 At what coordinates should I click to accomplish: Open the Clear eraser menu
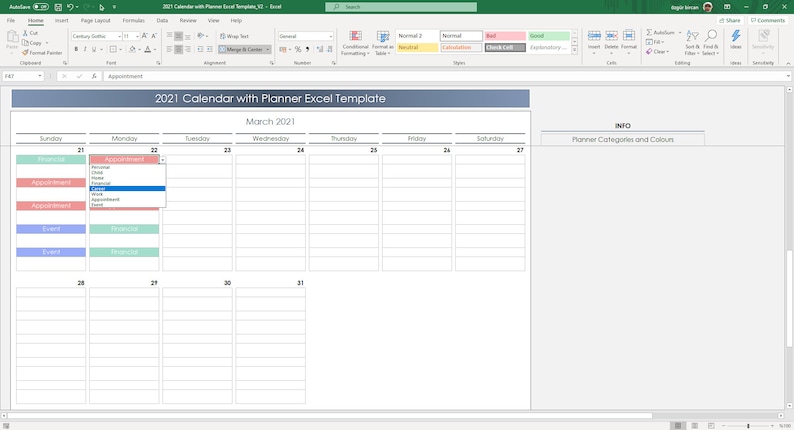[x=657, y=52]
